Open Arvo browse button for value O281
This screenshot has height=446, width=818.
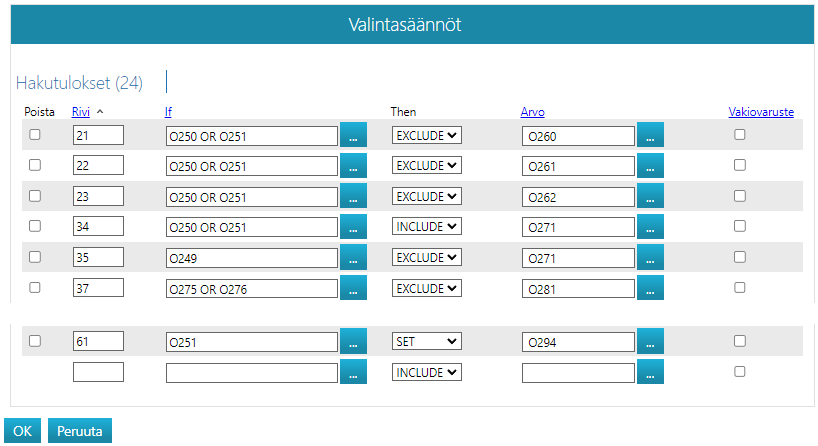[x=650, y=288]
